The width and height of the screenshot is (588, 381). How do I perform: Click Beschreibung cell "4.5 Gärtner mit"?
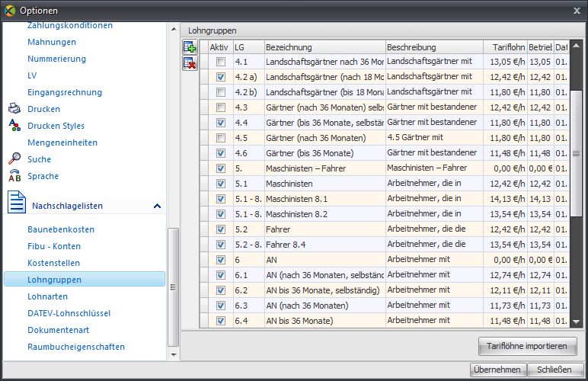(435, 138)
